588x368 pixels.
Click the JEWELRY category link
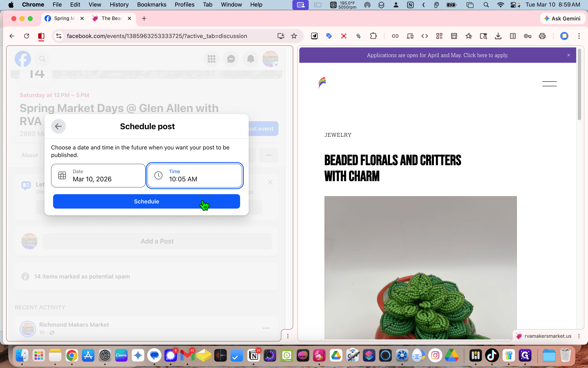338,135
